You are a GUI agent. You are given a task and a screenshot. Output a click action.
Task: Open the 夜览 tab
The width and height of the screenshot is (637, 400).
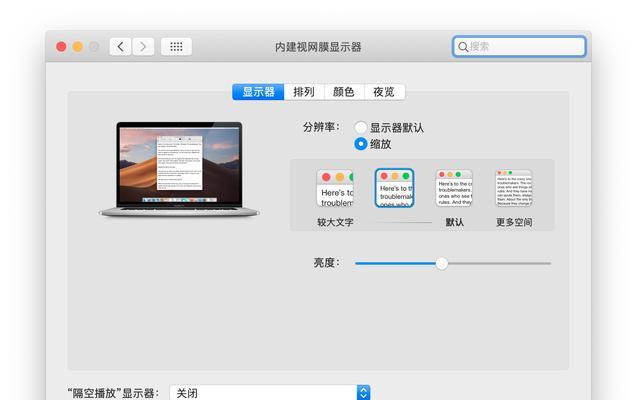pyautogui.click(x=384, y=92)
